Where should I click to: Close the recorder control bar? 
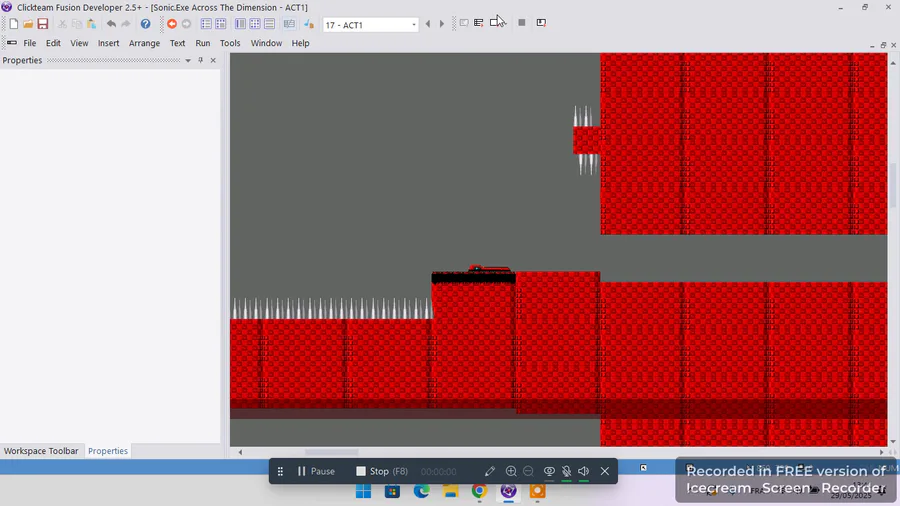pyautogui.click(x=605, y=471)
